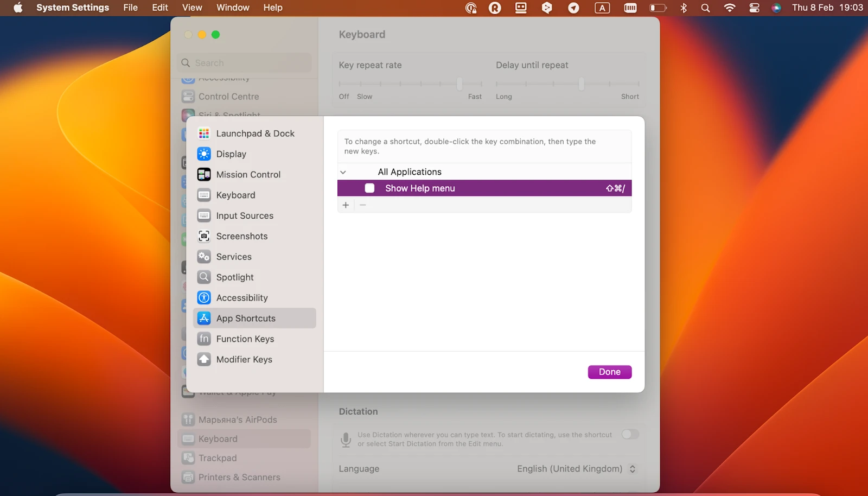Open the Launchpad & Dock shortcuts section
This screenshot has height=496, width=868.
[255, 133]
